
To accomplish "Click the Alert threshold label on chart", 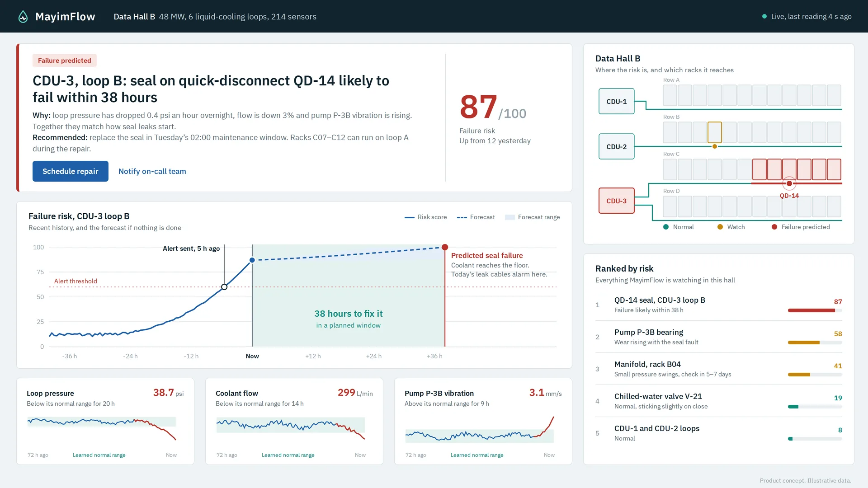I will (75, 281).
